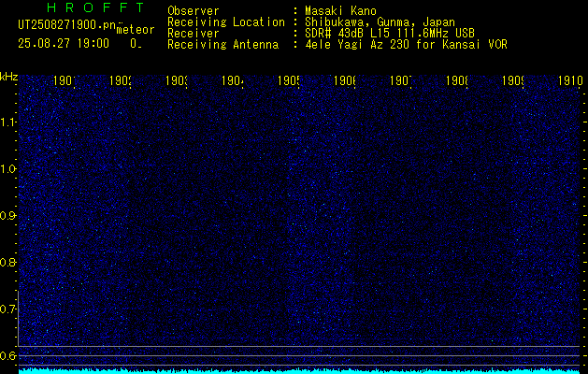
Task: Click the 0.9 kHz axis label
Action: pyautogui.click(x=7, y=216)
